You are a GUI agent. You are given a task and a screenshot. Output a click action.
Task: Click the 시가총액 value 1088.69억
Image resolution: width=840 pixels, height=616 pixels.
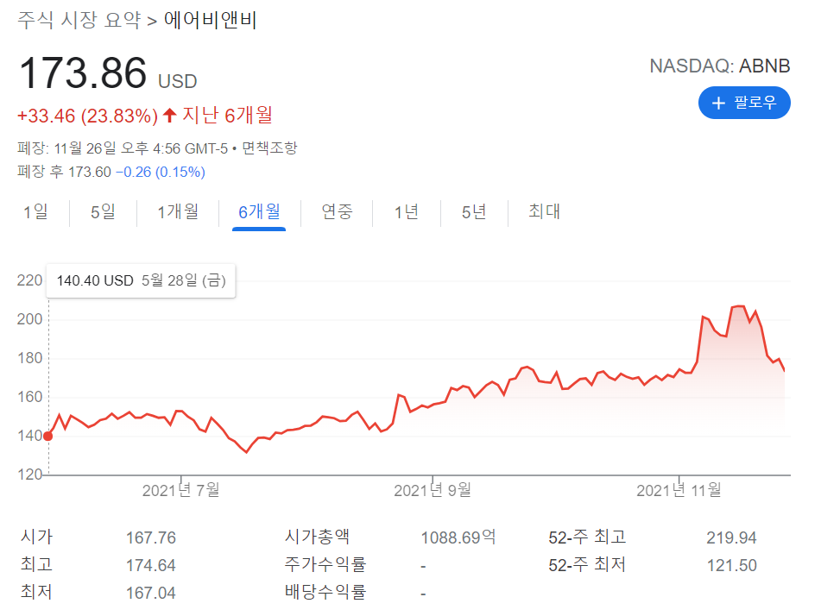[x=458, y=537]
